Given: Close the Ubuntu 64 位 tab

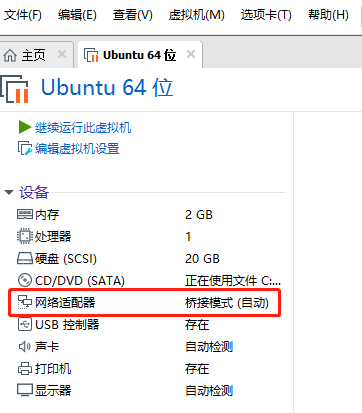Looking at the screenshot, I should click(x=191, y=54).
